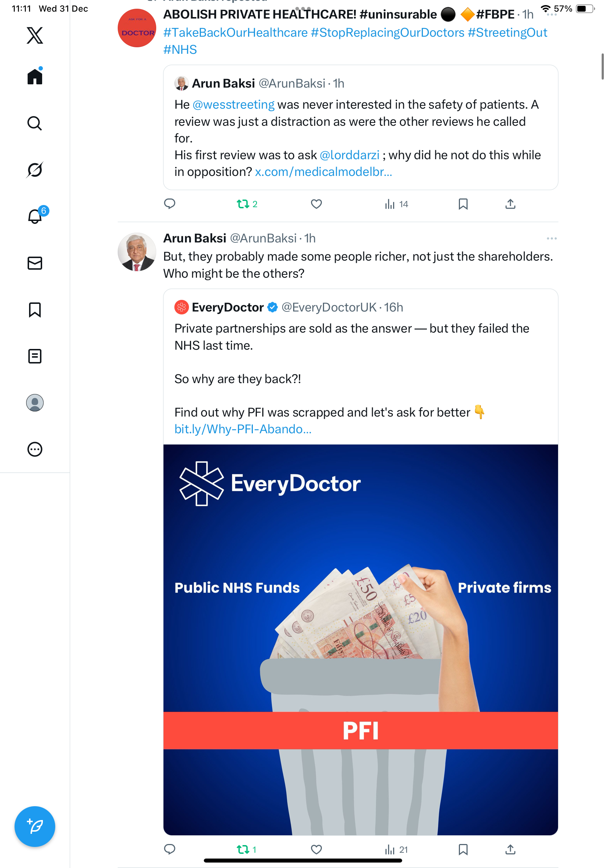Open the X logo home
The image size is (606, 868).
click(x=35, y=35)
